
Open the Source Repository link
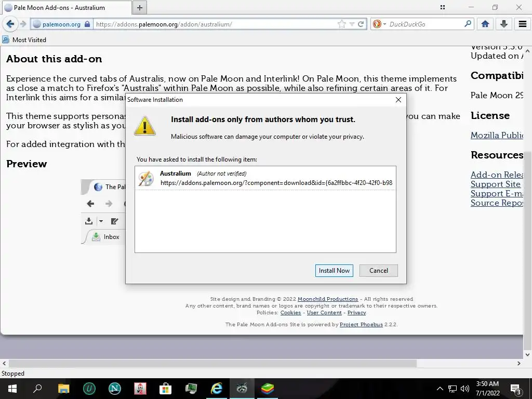[497, 203]
